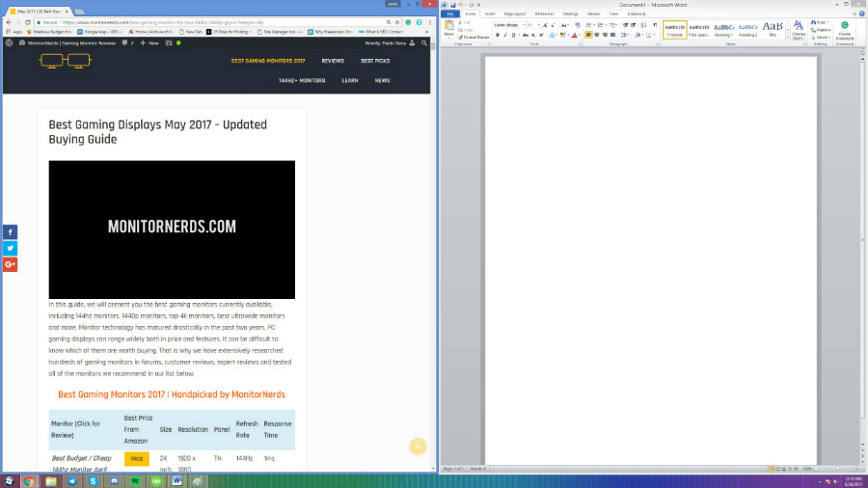Open the BEST PICKS menu on MonitorNerds

click(375, 61)
